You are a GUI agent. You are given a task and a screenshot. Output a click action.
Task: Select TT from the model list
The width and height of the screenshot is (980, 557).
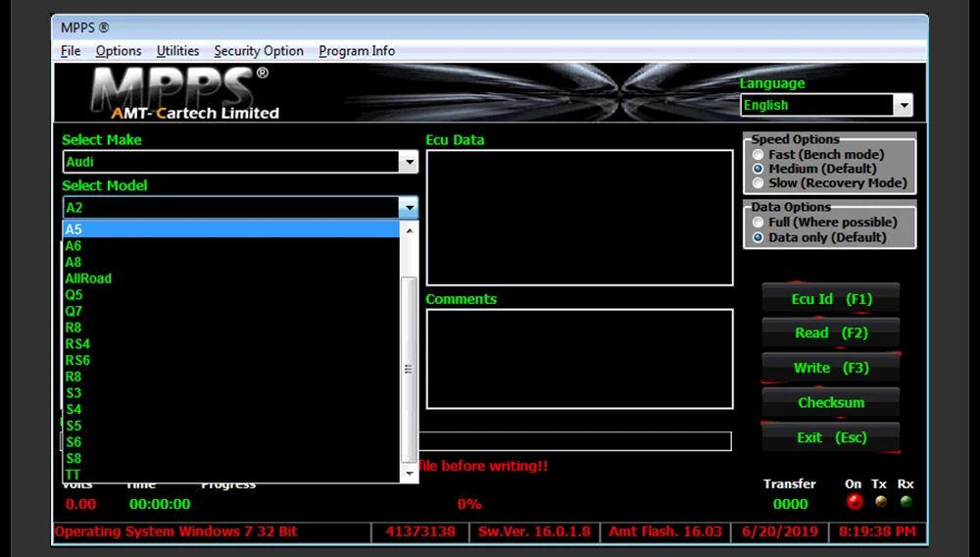click(231, 475)
